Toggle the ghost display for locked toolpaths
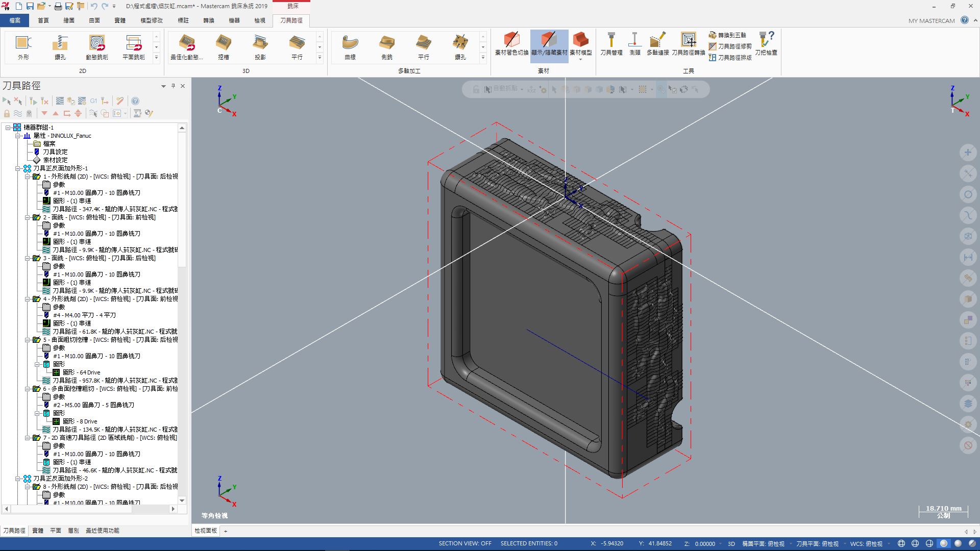Image resolution: width=980 pixels, height=551 pixels. [29, 113]
